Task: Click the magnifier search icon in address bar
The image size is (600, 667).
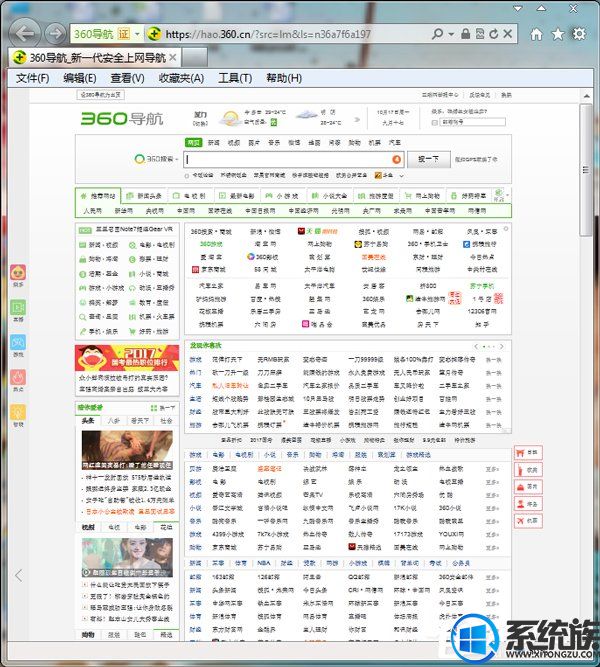Action: pyautogui.click(x=437, y=34)
